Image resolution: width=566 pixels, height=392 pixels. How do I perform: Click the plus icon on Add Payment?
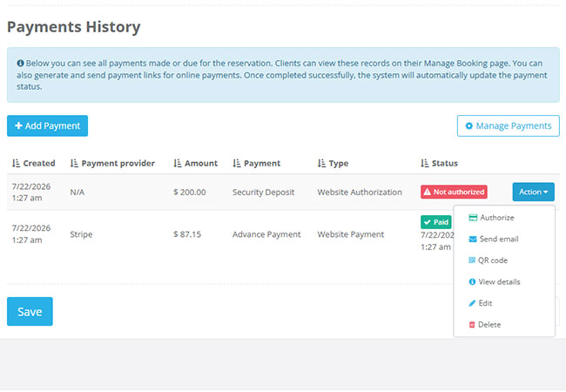point(18,125)
